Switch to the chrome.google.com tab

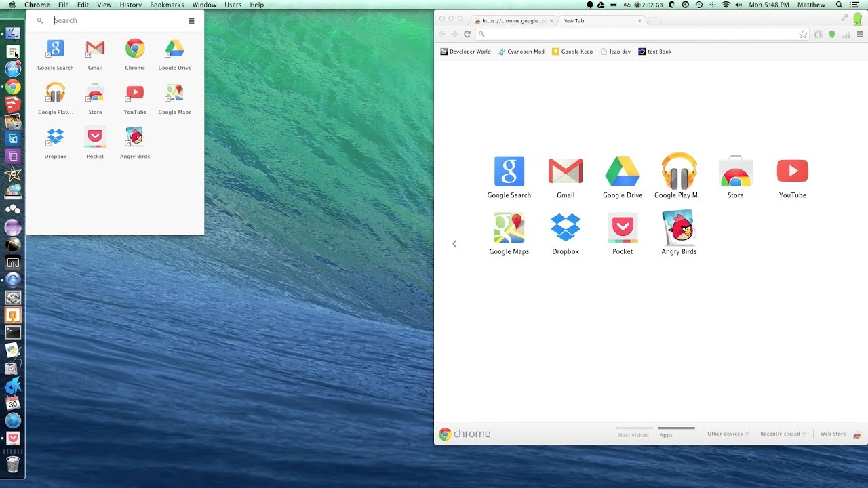tap(514, 21)
